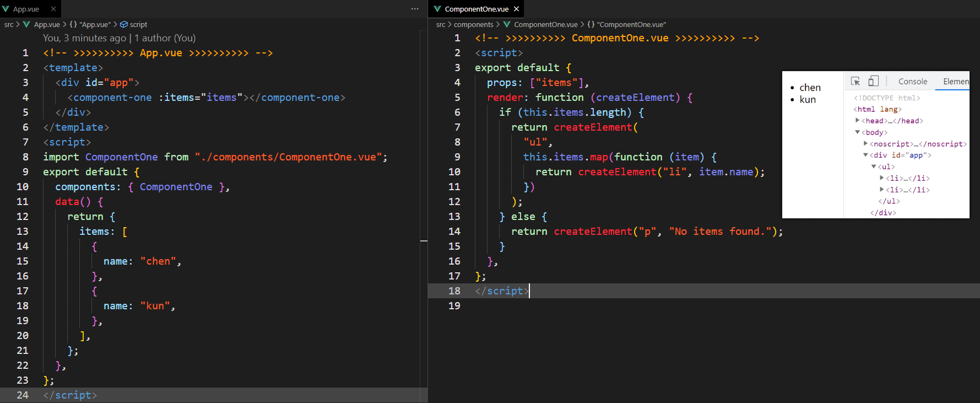Open the {} "App.vue" symbol breadcrumb
980x403 pixels.
pyautogui.click(x=90, y=24)
